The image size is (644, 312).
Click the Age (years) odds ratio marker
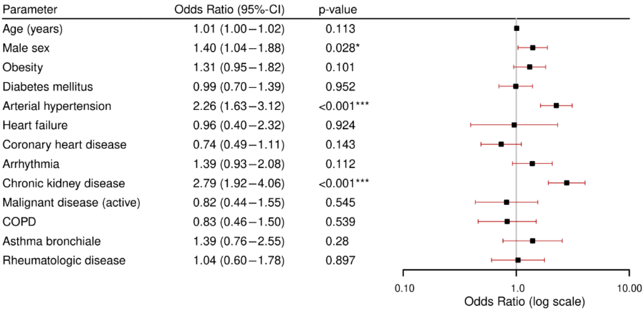coord(517,28)
